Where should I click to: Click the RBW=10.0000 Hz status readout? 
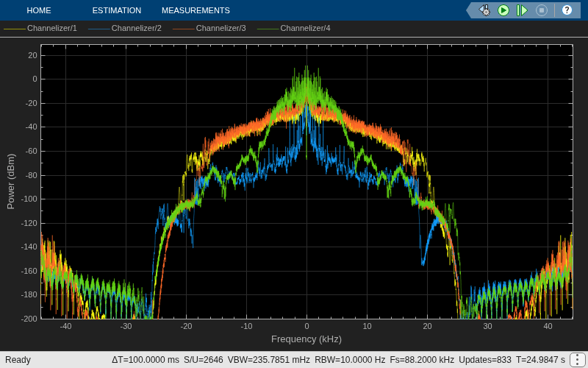[x=350, y=360]
